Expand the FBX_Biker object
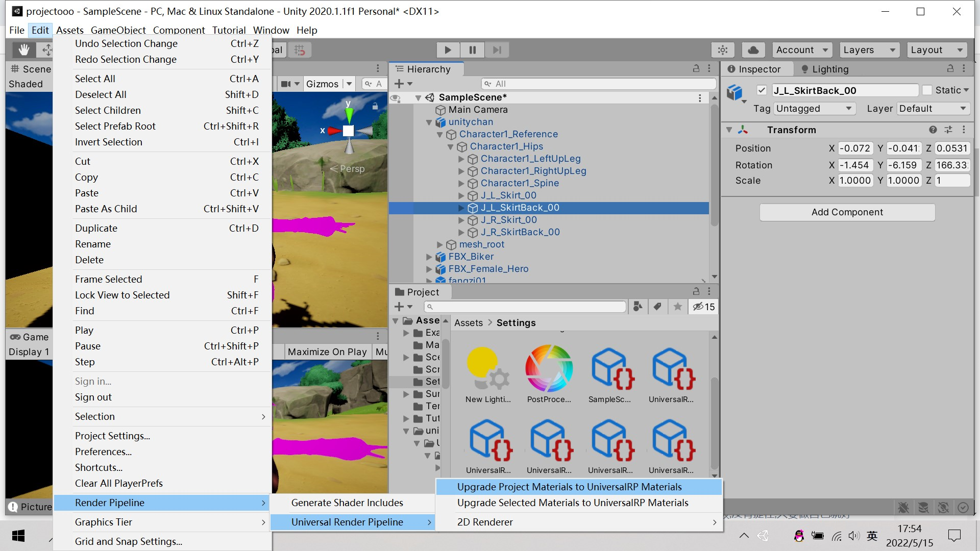This screenshot has height=551, width=980. point(429,257)
